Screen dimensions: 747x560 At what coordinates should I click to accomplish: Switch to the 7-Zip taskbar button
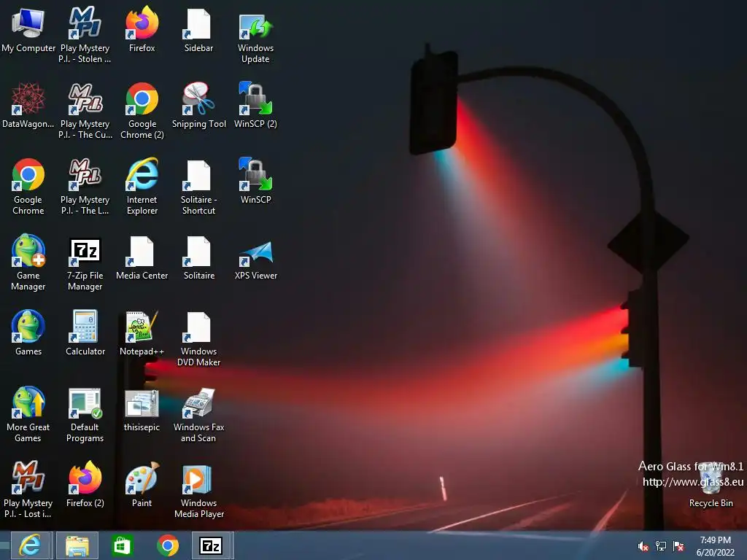(x=212, y=545)
